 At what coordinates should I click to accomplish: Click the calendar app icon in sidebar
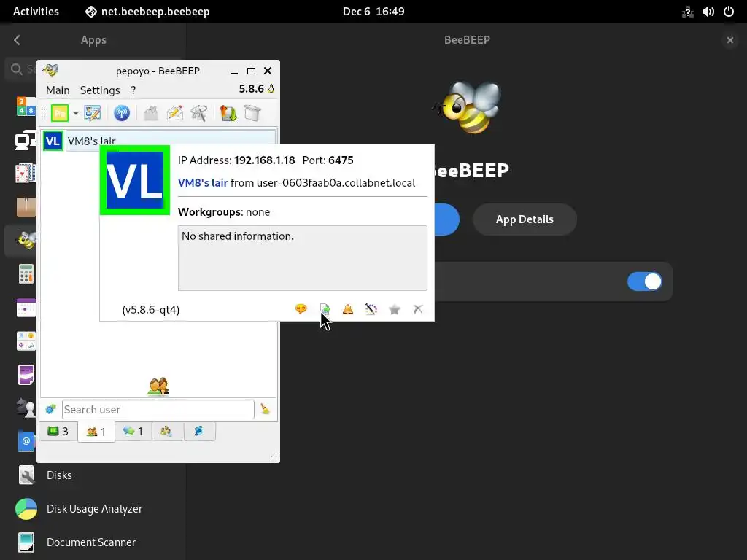(x=26, y=308)
